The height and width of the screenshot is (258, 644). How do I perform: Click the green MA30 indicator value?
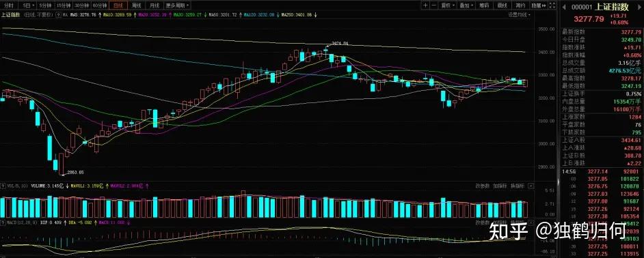(x=187, y=14)
